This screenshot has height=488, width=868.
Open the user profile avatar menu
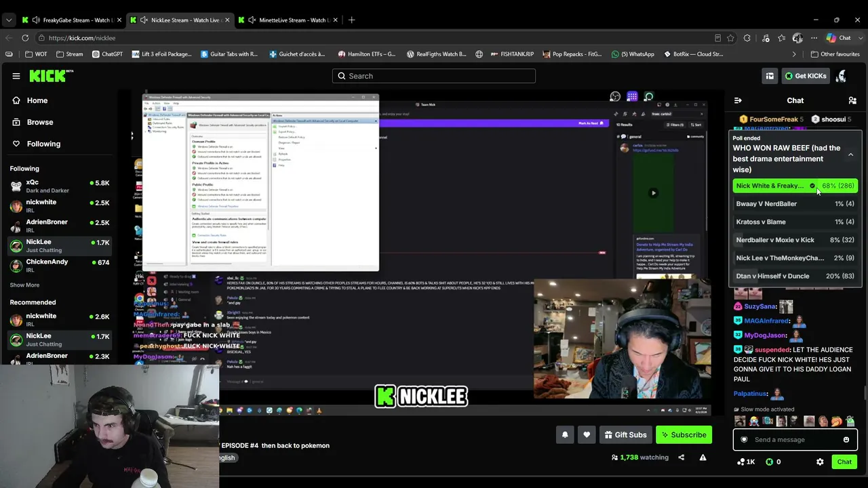pos(842,76)
